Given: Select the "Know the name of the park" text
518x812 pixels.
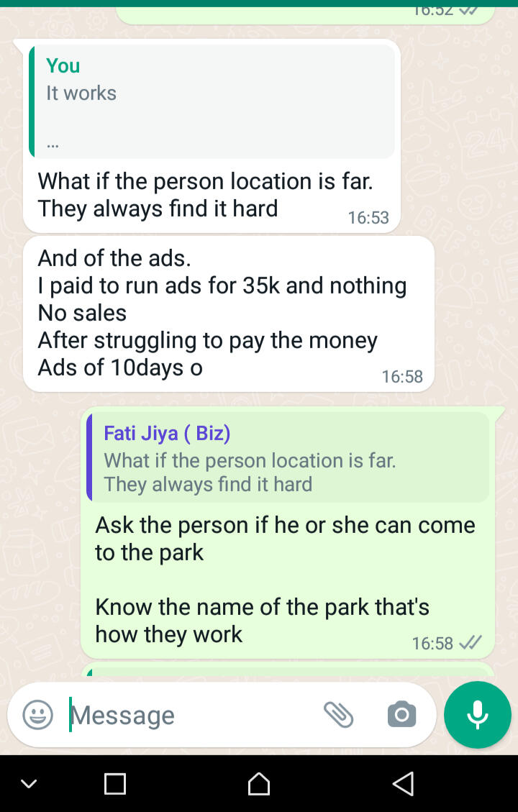Looking at the screenshot, I should click(x=262, y=620).
